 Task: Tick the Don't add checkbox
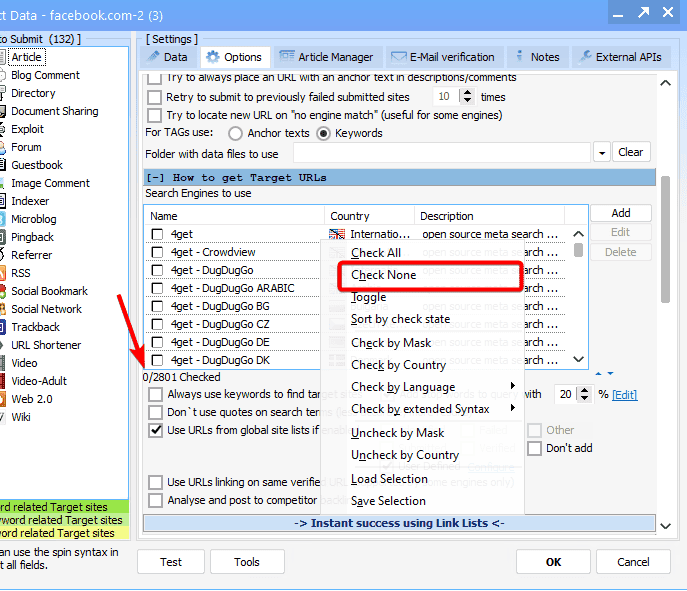(534, 448)
